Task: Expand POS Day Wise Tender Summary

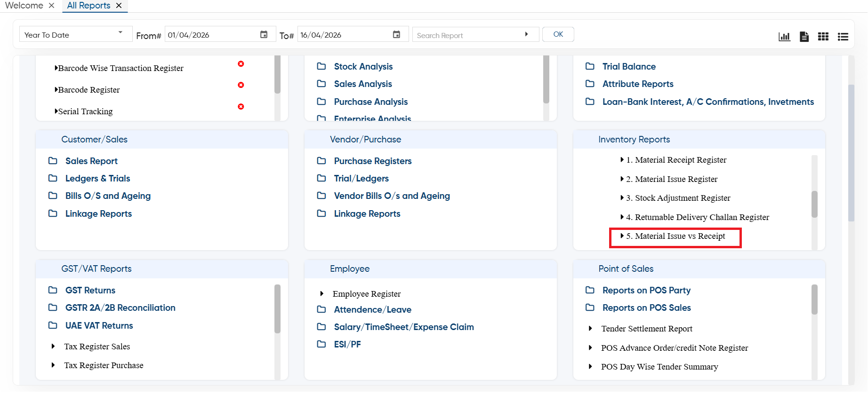Action: click(590, 367)
